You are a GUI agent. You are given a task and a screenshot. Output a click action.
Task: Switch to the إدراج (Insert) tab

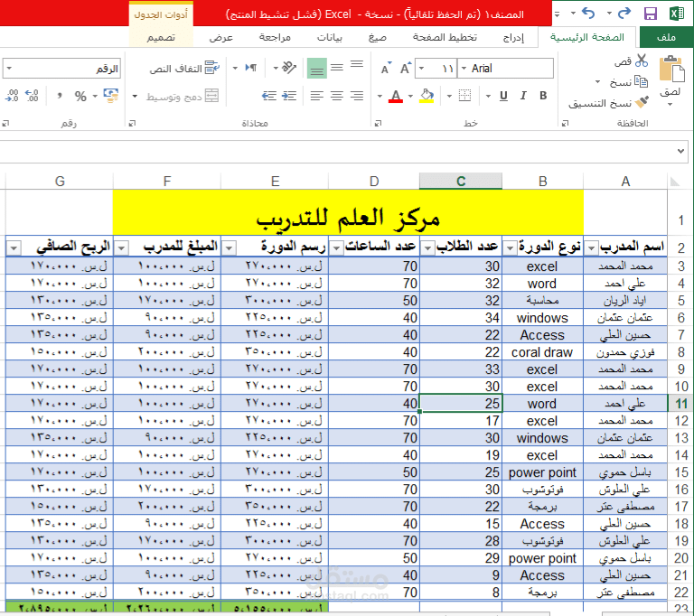513,37
